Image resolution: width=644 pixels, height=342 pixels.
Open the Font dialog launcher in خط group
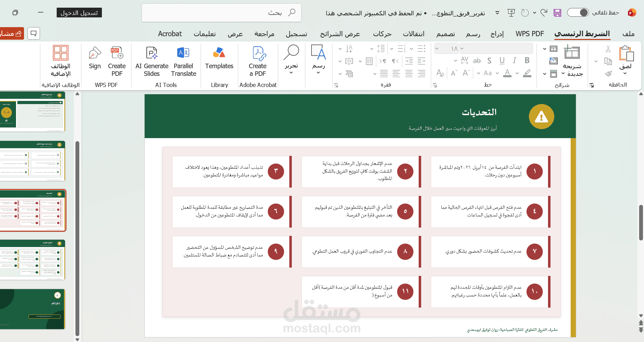pos(435,85)
